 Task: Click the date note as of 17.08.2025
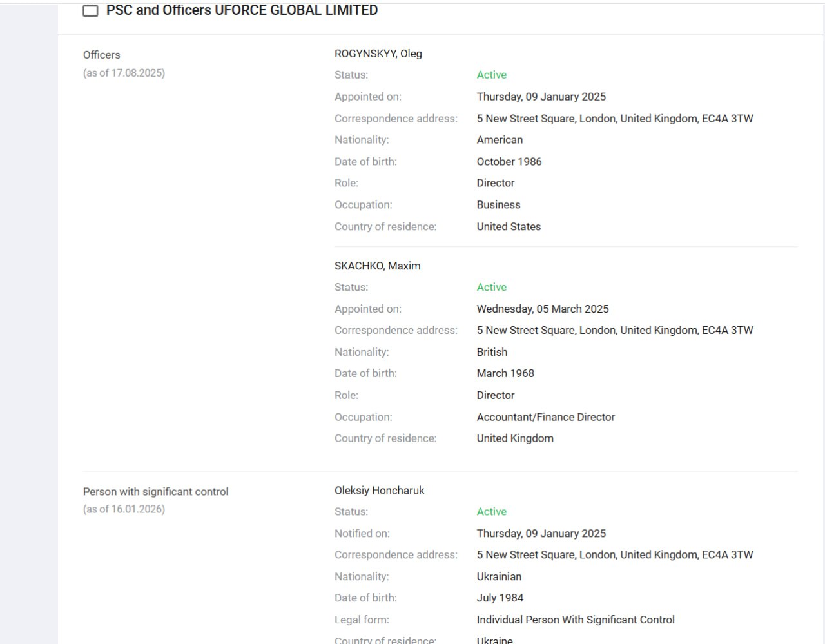click(124, 73)
